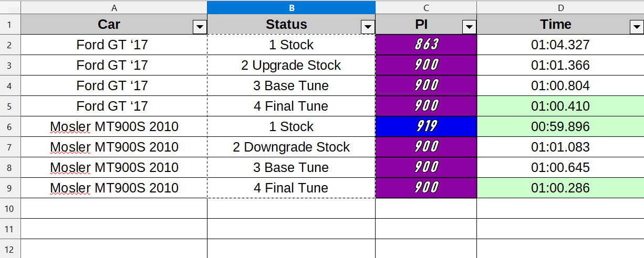The height and width of the screenshot is (258, 644).
Task: Select column C header
Action: click(x=426, y=7)
